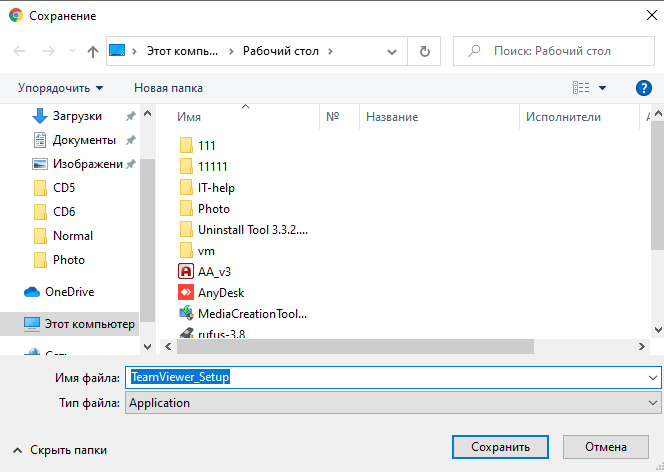
Task: Go up one folder level
Action: (x=93, y=51)
